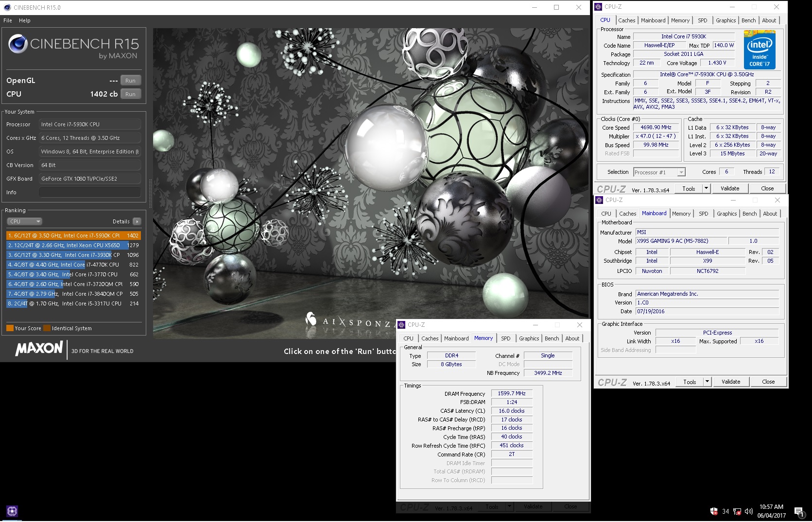The image size is (812, 522).
Task: Click the Cinebench R15 logo sphere
Action: [x=17, y=44]
